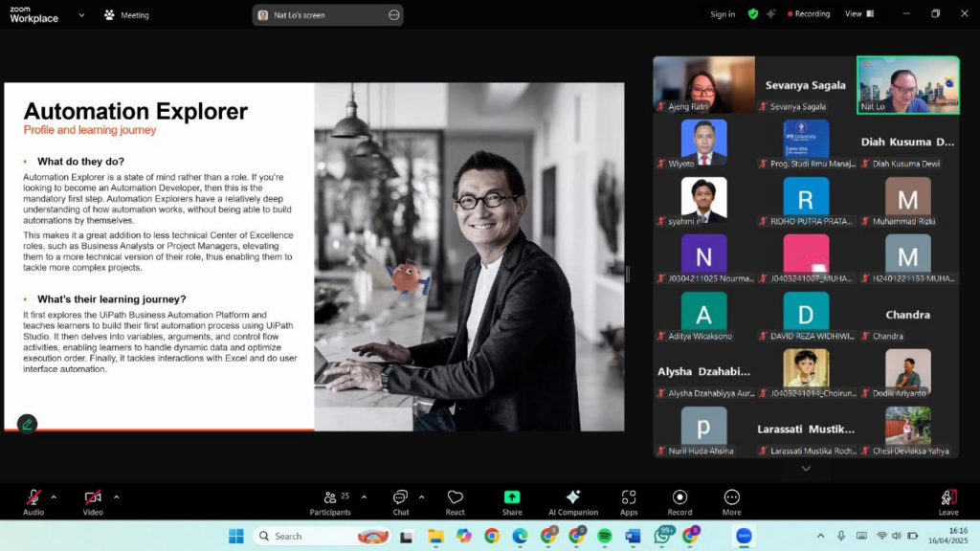Select Nuril Huda Ahsina participant tile
The image size is (980, 551).
[x=703, y=430]
